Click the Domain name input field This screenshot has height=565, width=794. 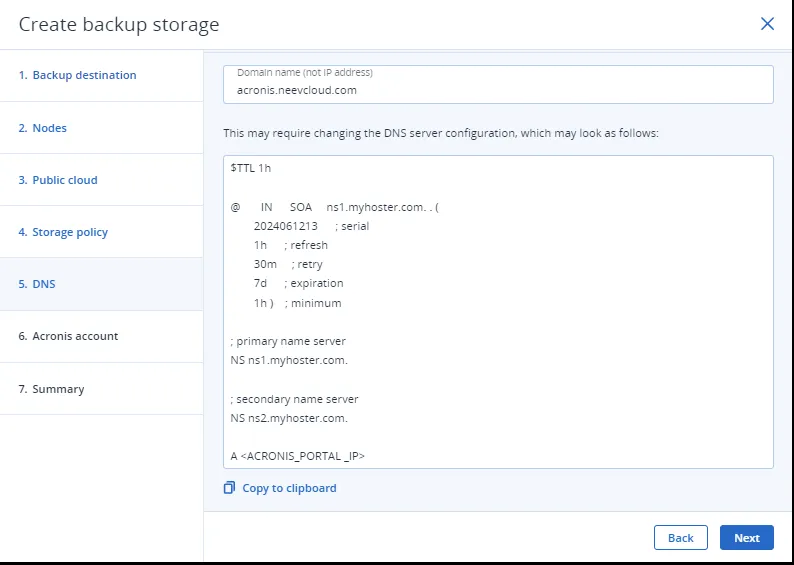(x=498, y=85)
